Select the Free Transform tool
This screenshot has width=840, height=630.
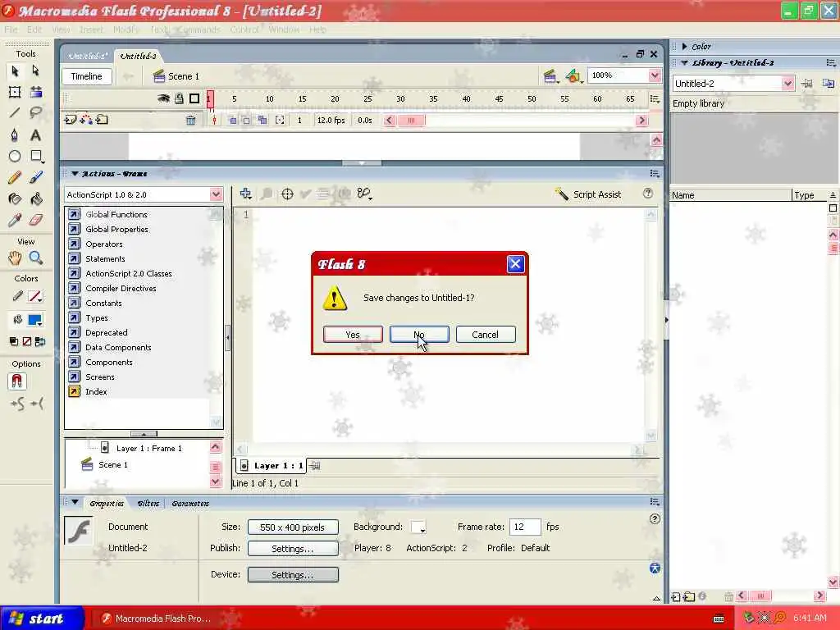tap(15, 92)
